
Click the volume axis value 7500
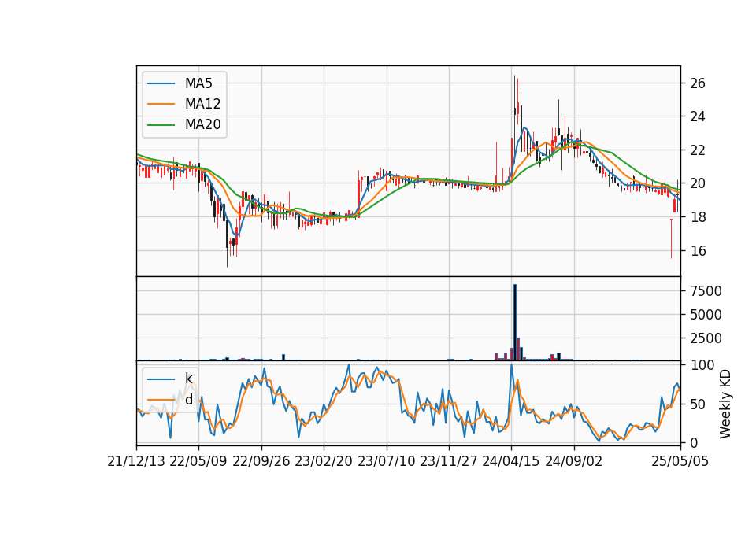tap(706, 291)
